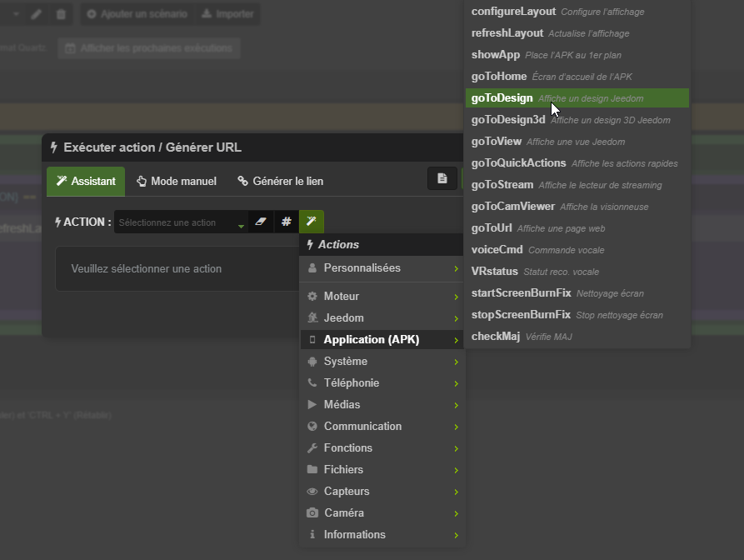Click the eraser icon beside action field
This screenshot has width=744, height=560.
click(x=261, y=222)
